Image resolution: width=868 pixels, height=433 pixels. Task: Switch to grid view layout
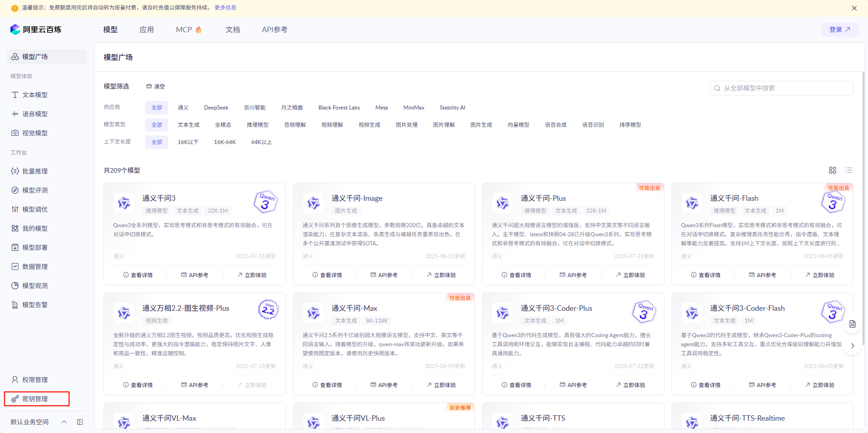click(x=833, y=170)
